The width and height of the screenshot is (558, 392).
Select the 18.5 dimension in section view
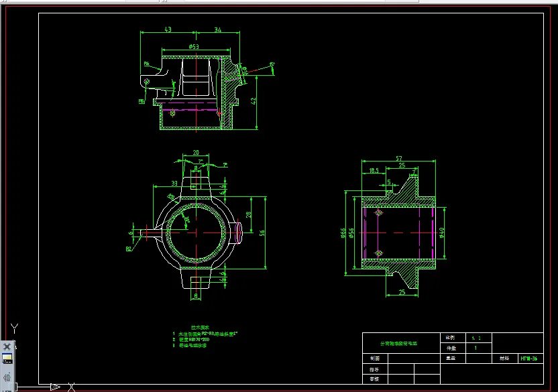click(x=374, y=171)
